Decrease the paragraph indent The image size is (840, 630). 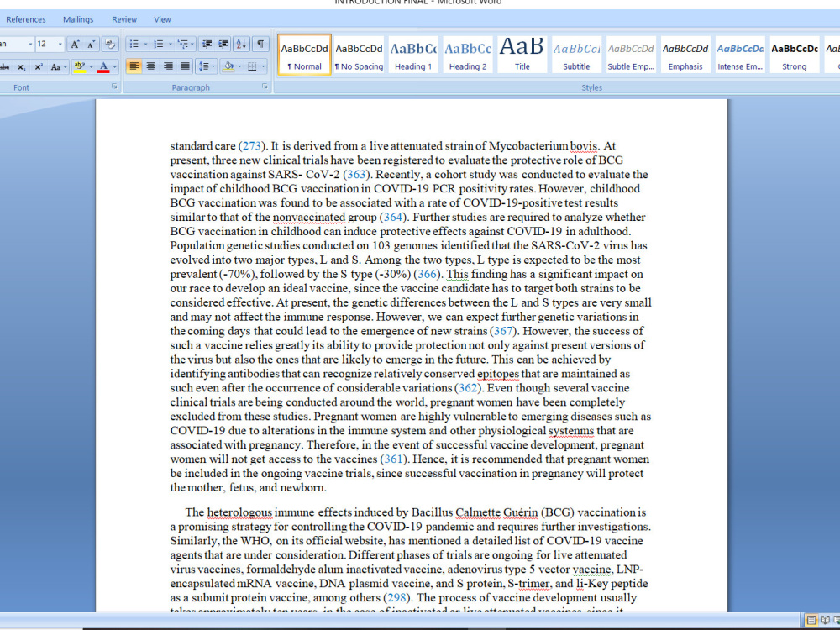[x=207, y=44]
